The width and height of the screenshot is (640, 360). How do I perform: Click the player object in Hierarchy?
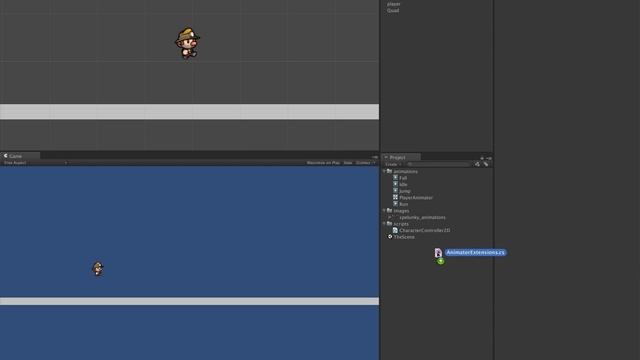pos(393,4)
